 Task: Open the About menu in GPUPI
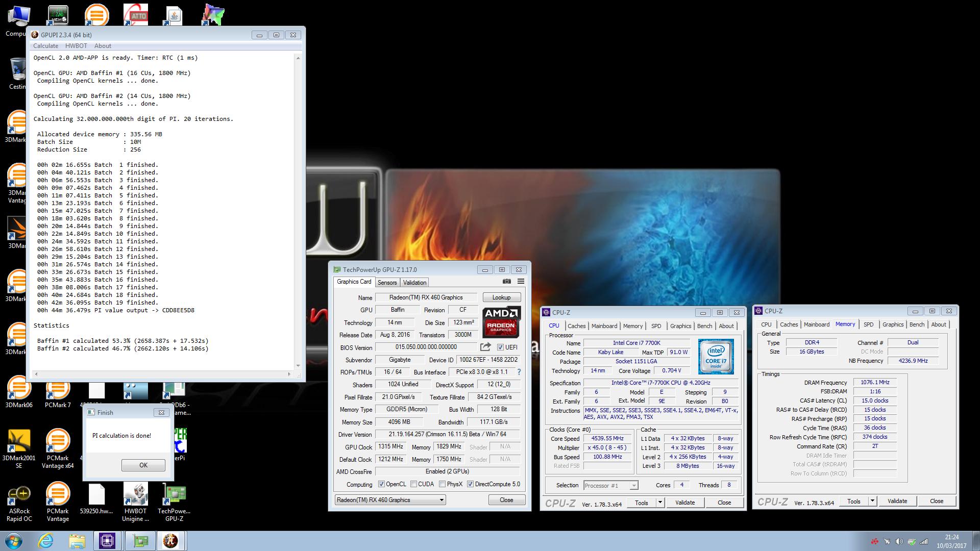click(103, 46)
